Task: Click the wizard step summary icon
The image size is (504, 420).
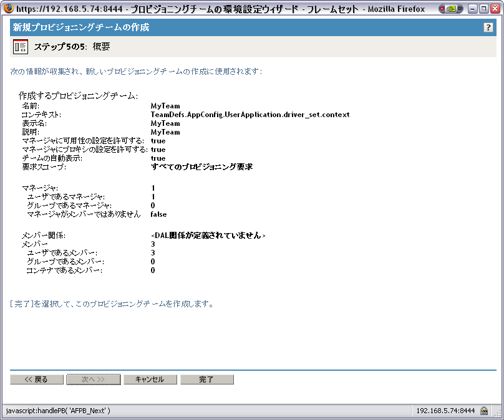Action: click(21, 47)
